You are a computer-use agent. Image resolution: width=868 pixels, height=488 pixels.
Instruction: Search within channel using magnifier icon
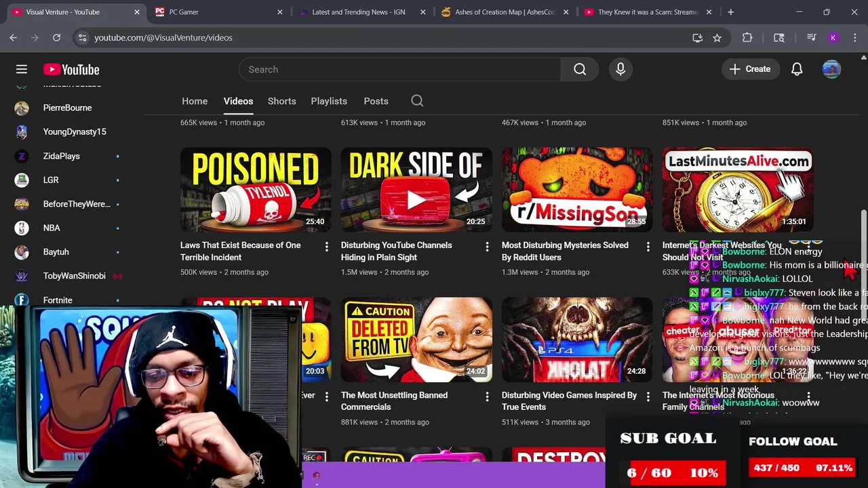tap(417, 101)
